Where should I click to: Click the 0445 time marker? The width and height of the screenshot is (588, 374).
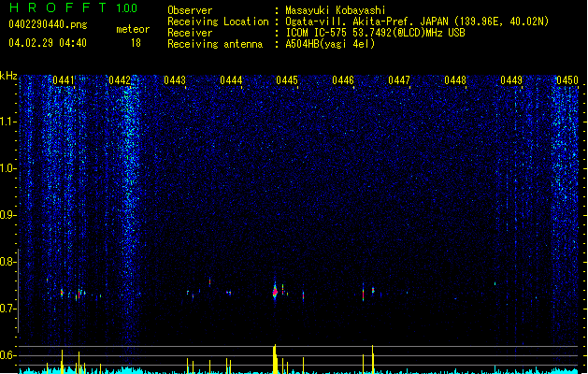pyautogui.click(x=287, y=80)
